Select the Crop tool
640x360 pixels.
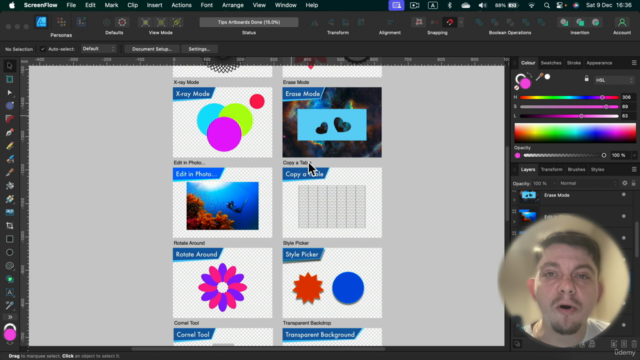[9, 226]
